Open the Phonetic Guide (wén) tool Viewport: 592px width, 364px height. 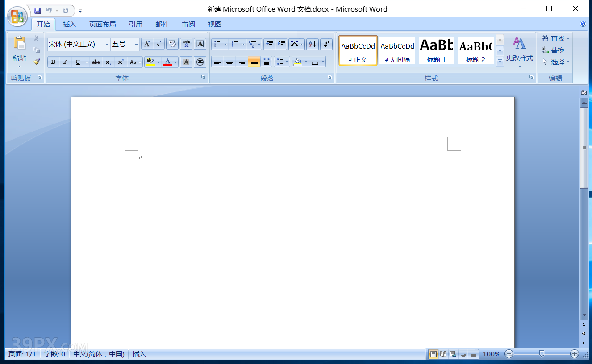pyautogui.click(x=186, y=44)
